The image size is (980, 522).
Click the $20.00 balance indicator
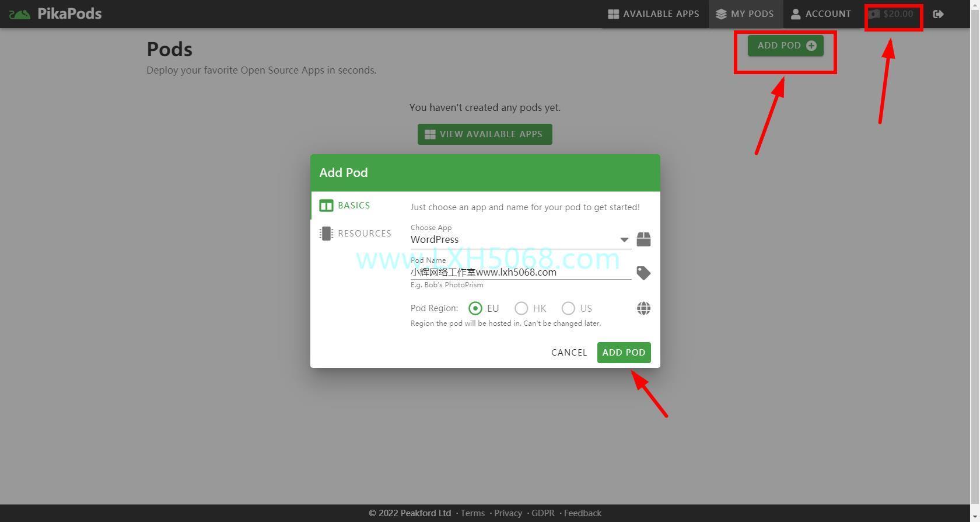(x=891, y=14)
